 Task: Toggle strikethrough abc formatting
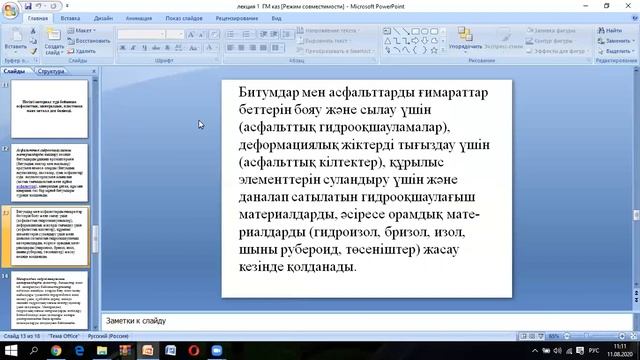tap(156, 48)
